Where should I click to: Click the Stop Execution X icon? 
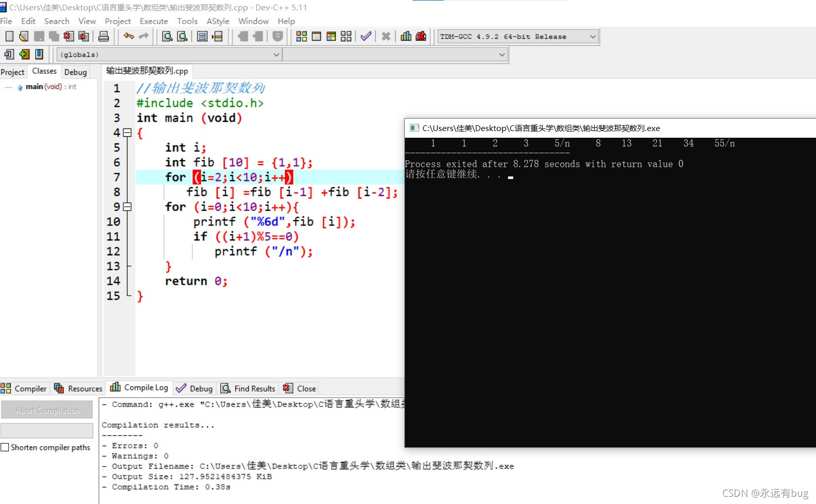(x=386, y=36)
